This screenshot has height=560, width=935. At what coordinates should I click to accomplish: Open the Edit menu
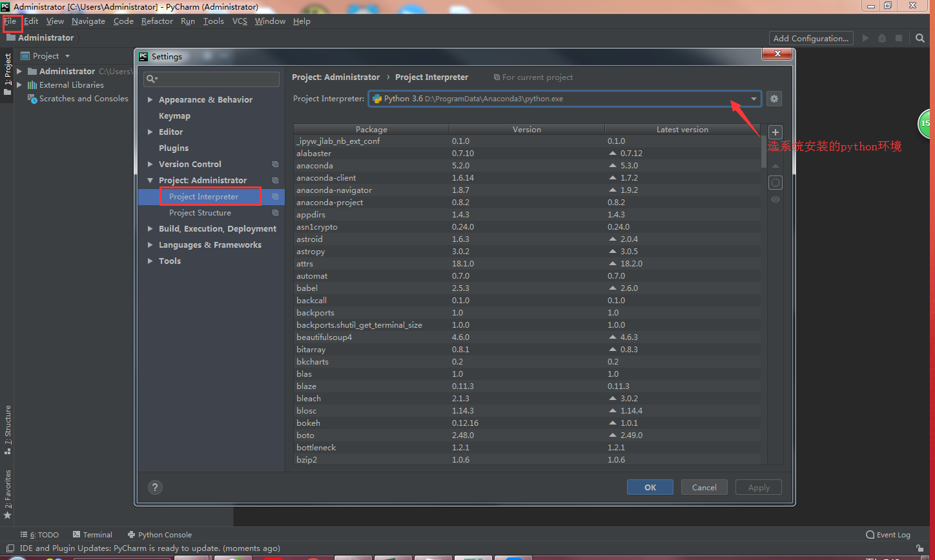coord(31,21)
